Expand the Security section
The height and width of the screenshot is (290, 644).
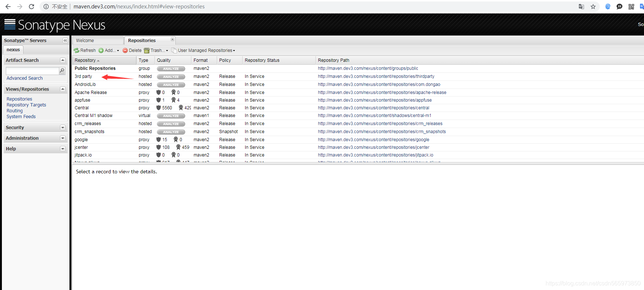click(x=63, y=128)
